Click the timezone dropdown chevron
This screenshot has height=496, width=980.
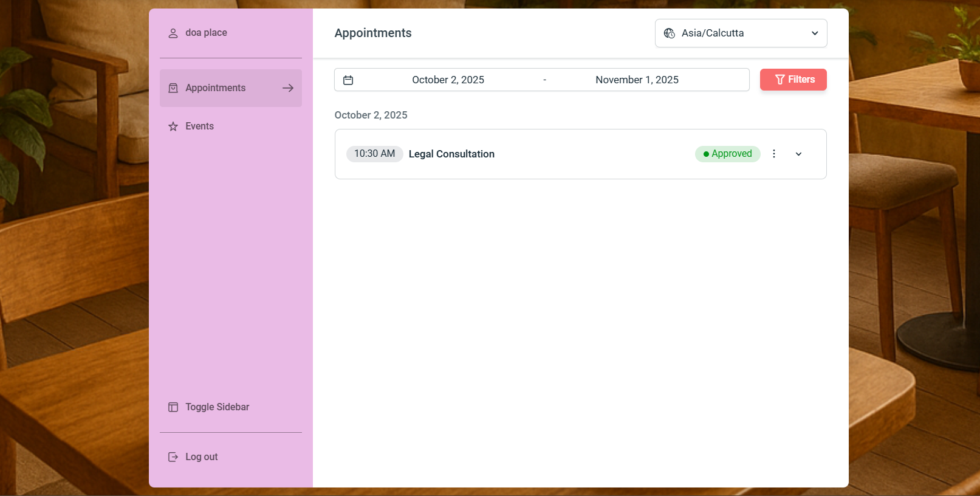pyautogui.click(x=815, y=33)
